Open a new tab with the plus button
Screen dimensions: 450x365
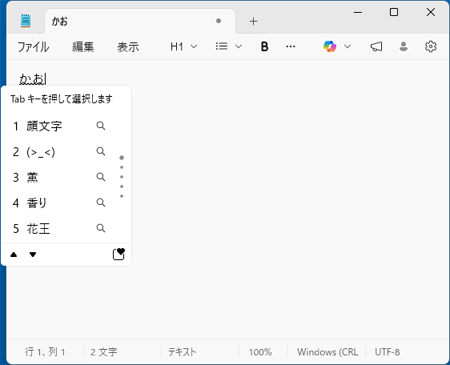click(253, 22)
